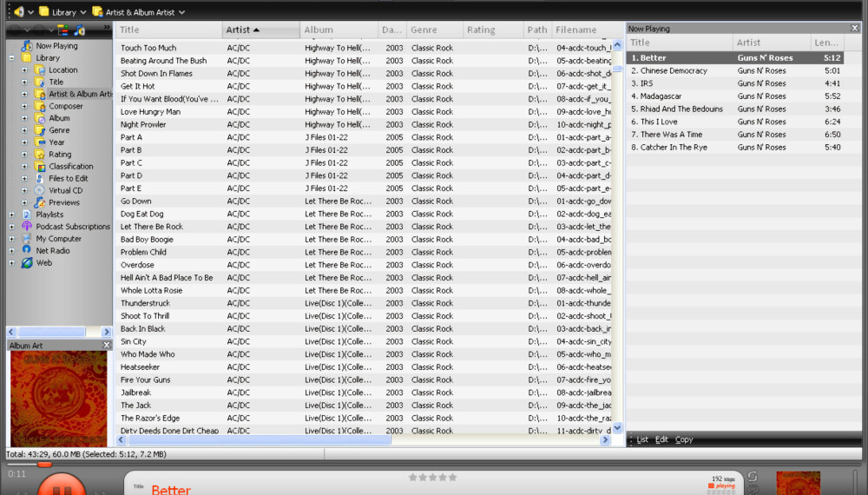
Task: Click the track list scroll down arrow
Action: [617, 427]
